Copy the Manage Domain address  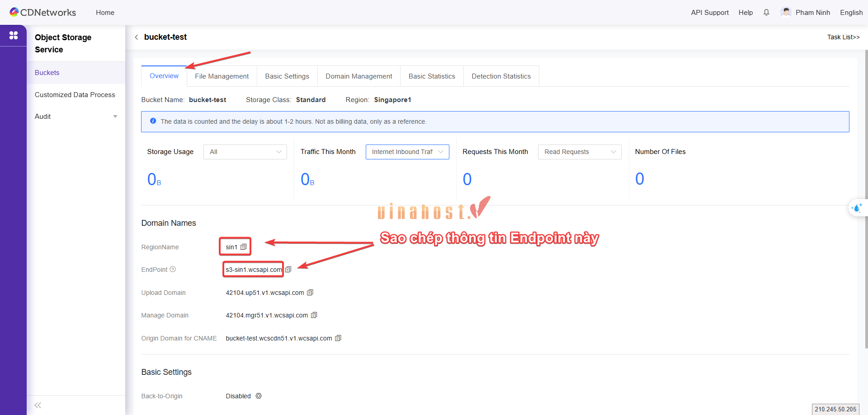click(314, 315)
